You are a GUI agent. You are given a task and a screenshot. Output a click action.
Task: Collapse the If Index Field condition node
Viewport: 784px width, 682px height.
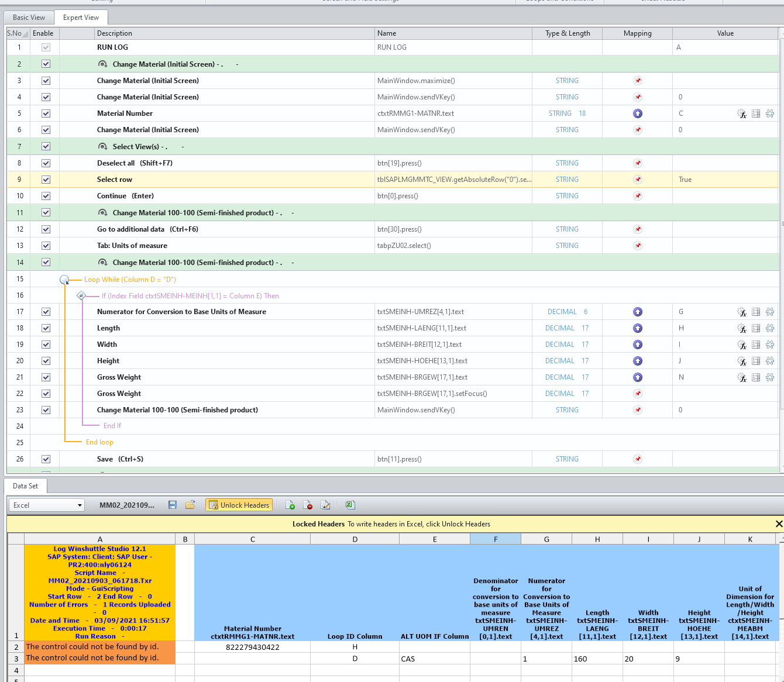pos(81,296)
